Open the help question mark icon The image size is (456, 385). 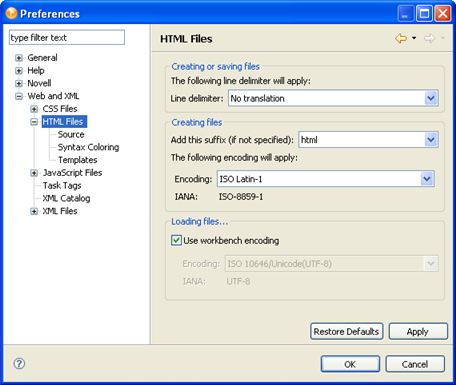point(19,363)
